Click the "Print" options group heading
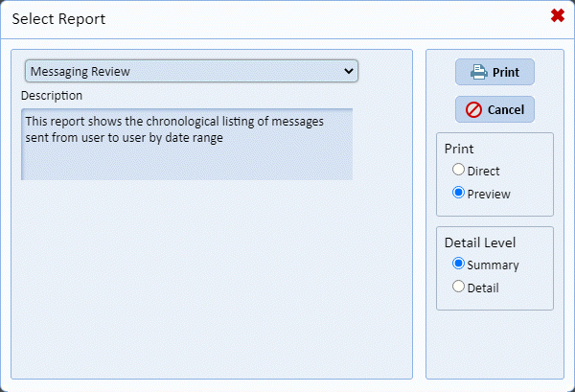Image resolution: width=575 pixels, height=392 pixels. coord(458,150)
